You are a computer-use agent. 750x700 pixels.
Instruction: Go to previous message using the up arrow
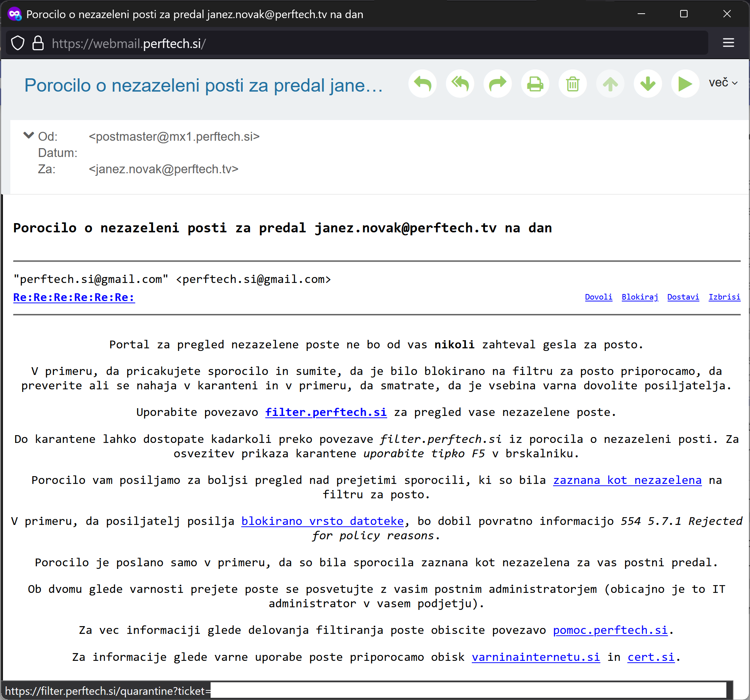(610, 84)
